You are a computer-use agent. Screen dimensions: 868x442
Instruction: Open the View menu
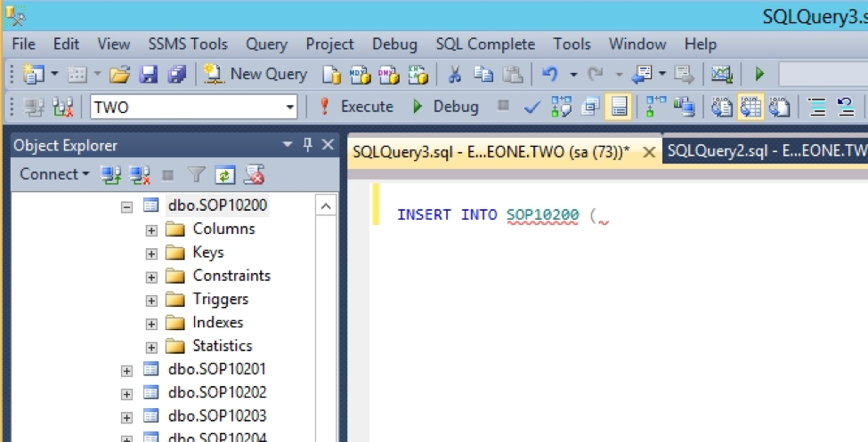(x=113, y=44)
